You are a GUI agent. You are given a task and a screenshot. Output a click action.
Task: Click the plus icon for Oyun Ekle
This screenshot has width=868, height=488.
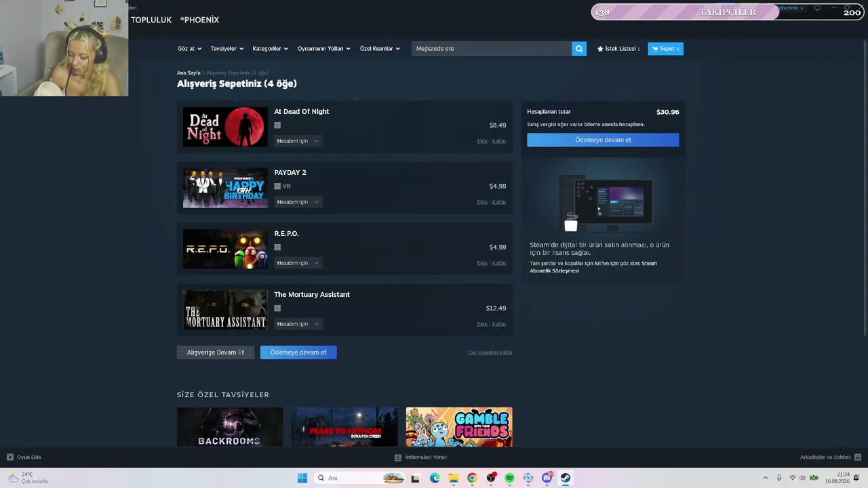coord(9,457)
